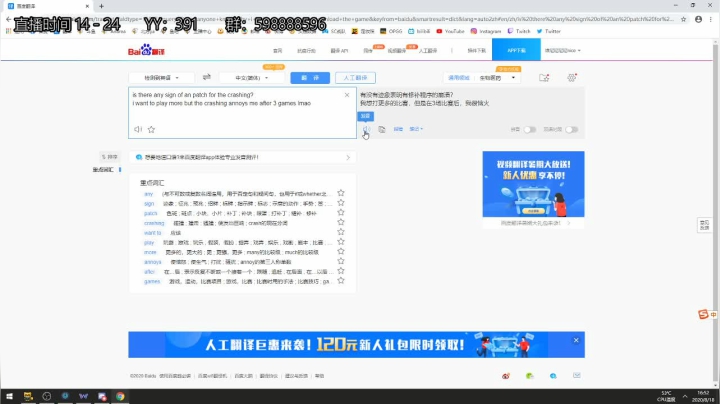Click the Baidu Translate logo
This screenshot has width=720, height=404.
click(x=146, y=50)
